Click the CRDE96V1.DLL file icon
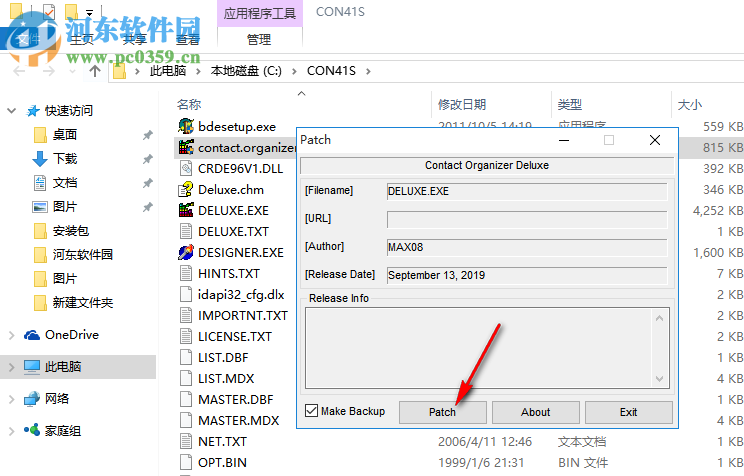Image resolution: width=744 pixels, height=476 pixels. coord(186,168)
